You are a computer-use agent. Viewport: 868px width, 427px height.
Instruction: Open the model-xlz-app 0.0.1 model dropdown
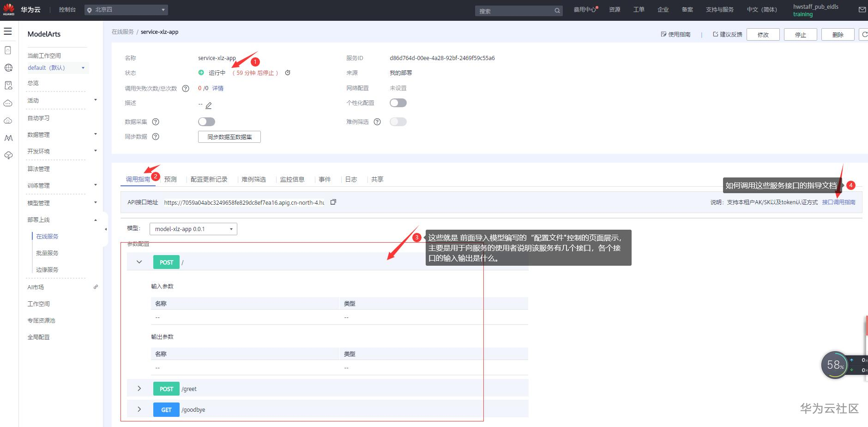(193, 229)
